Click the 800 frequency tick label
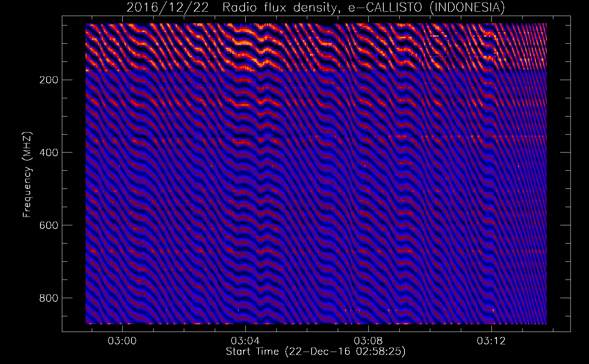589x364 pixels. tap(48, 298)
